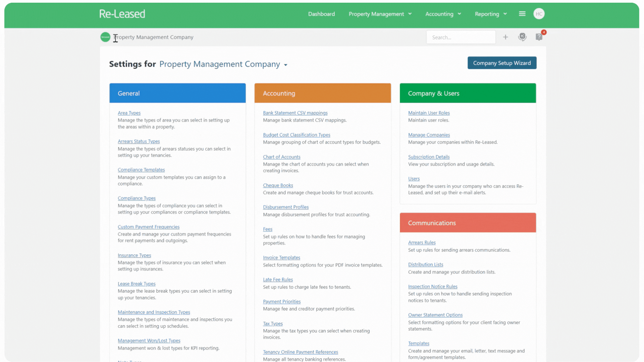Focus the Search field
This screenshot has width=644, height=362.
(x=461, y=37)
